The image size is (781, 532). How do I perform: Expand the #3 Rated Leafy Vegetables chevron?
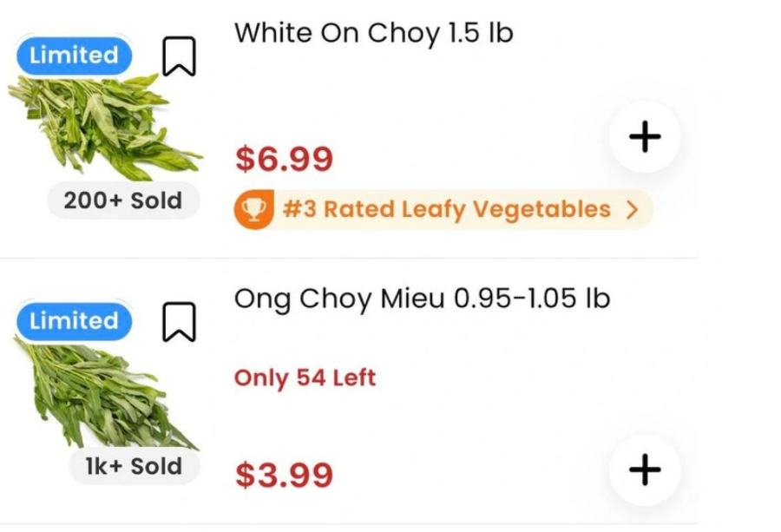pos(633,209)
